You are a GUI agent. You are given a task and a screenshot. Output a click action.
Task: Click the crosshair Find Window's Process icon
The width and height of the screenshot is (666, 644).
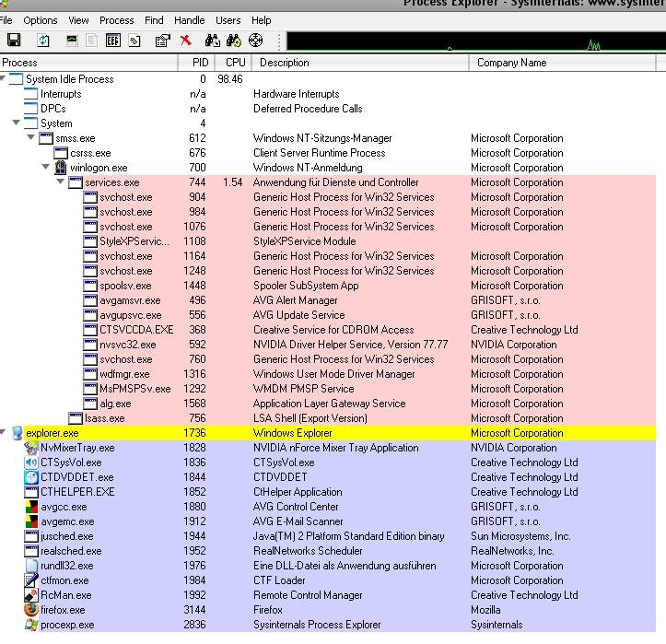(255, 41)
